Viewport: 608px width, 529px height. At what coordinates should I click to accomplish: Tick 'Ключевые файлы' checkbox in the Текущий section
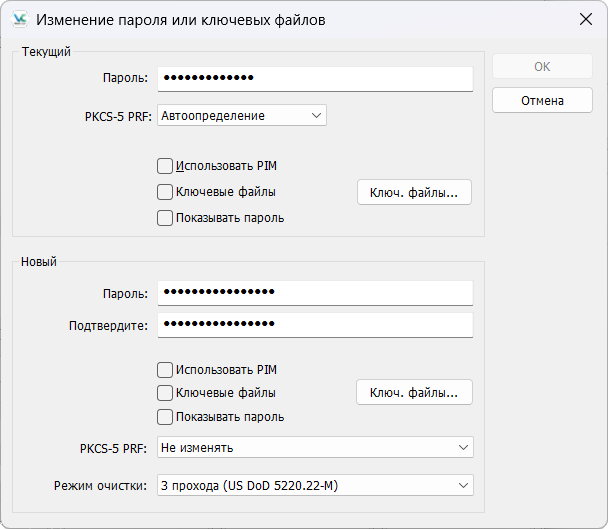[165, 192]
